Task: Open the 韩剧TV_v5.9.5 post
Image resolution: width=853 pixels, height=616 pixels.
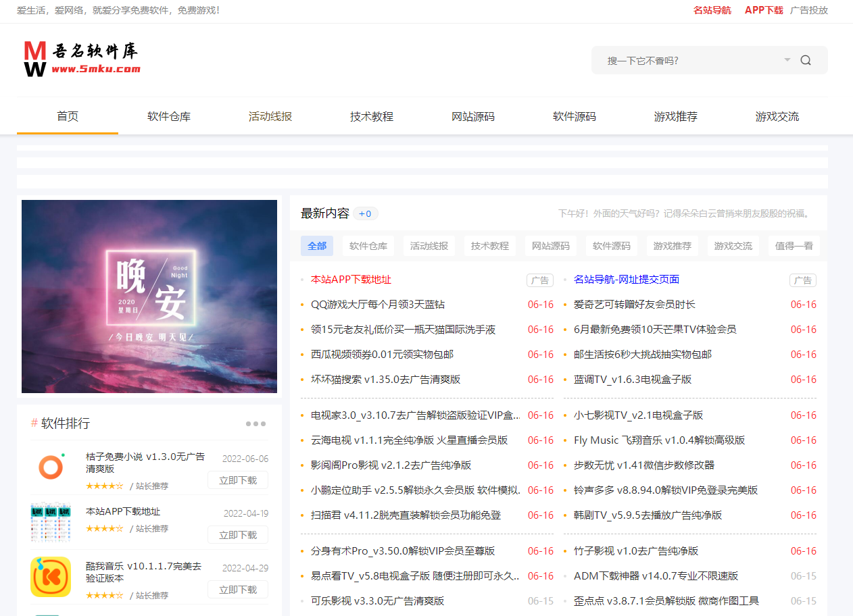Action: (648, 515)
